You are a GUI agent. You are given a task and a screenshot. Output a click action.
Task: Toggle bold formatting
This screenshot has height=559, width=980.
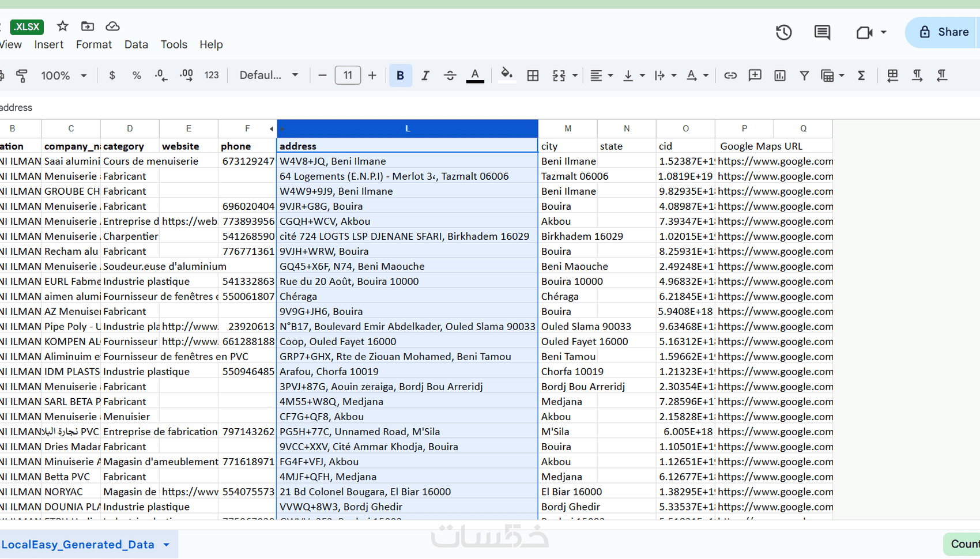[x=400, y=75]
